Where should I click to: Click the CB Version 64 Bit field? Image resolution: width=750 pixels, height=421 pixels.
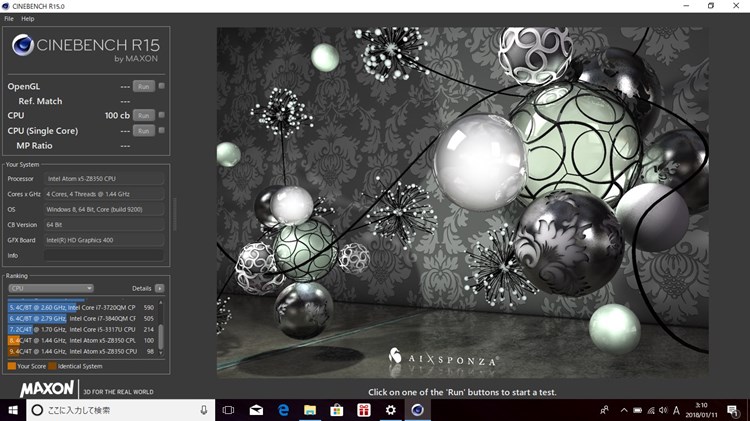[x=104, y=224]
